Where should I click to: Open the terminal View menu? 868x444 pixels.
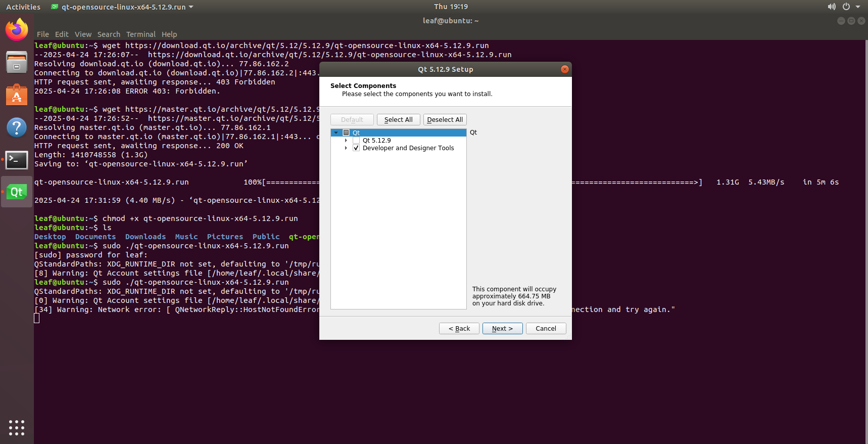(x=83, y=34)
